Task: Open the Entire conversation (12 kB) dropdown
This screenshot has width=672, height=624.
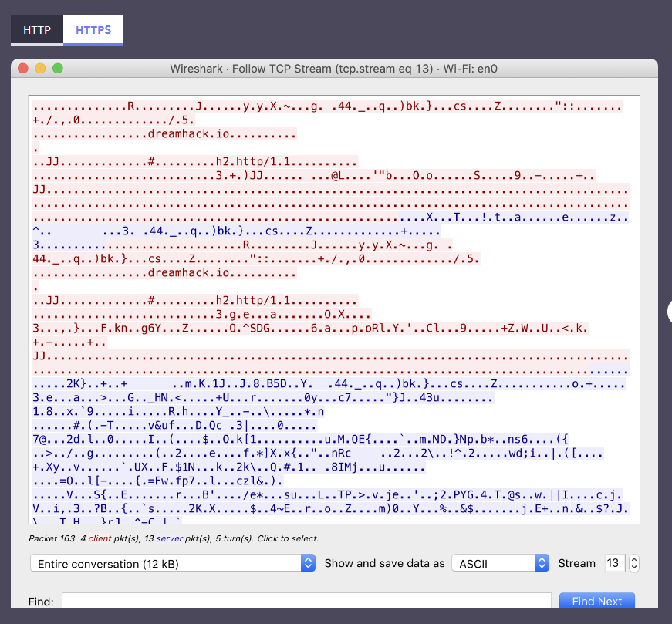Action: pos(173,563)
